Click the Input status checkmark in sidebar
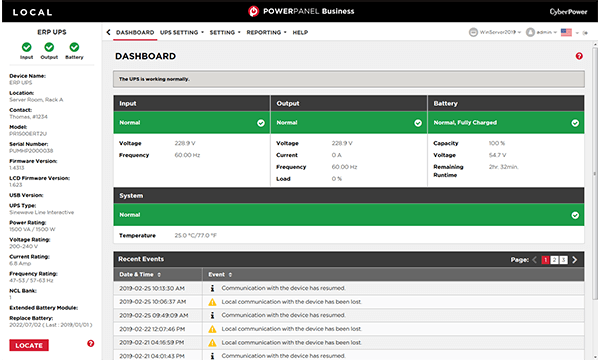This screenshot has width=600, height=360. coord(26,47)
